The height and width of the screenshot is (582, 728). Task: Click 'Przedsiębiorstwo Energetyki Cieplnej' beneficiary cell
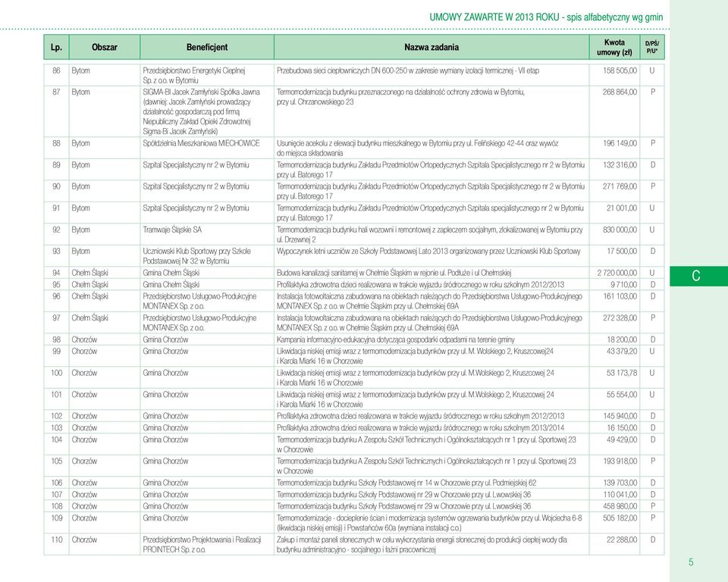point(207,75)
